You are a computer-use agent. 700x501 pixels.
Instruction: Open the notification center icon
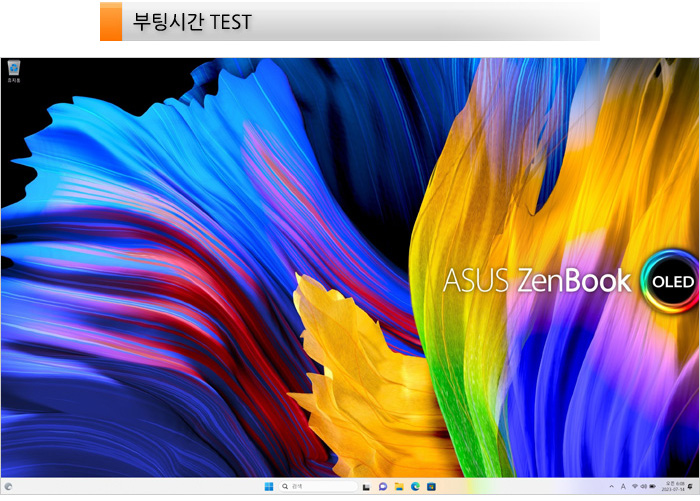click(691, 486)
